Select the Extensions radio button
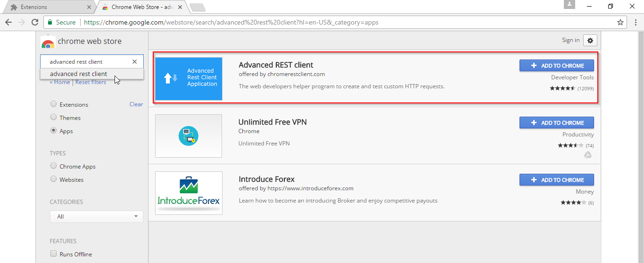The image size is (644, 263). click(x=54, y=104)
